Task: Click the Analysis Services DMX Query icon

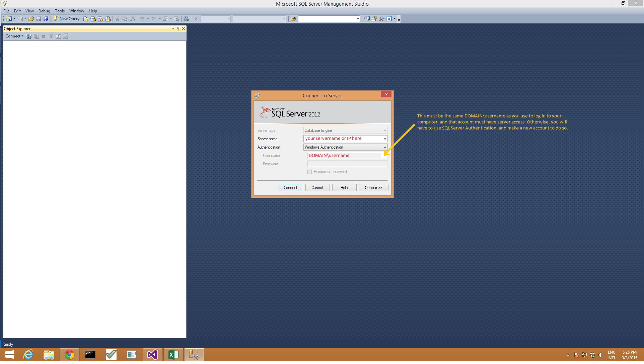Action: click(x=100, y=19)
